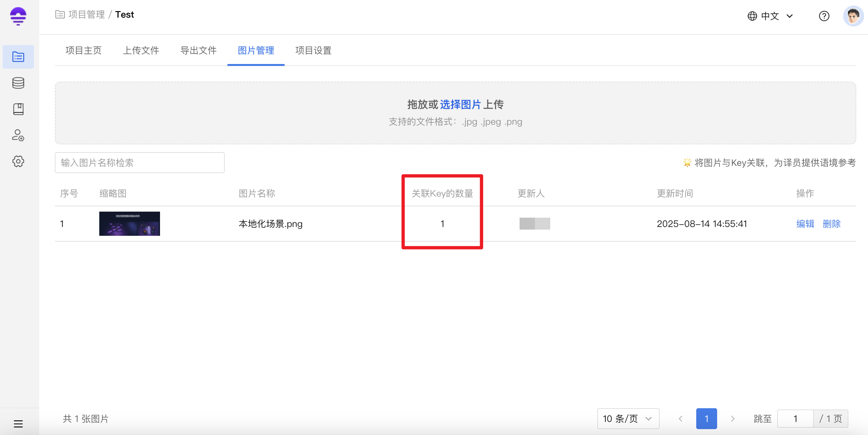Viewport: 868px width, 435px height.
Task: Open the 本地化场景.png thumbnail
Action: pyautogui.click(x=129, y=224)
